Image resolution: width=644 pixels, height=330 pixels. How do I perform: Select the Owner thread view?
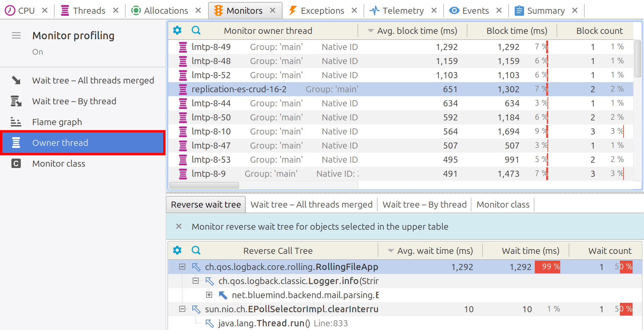click(83, 143)
